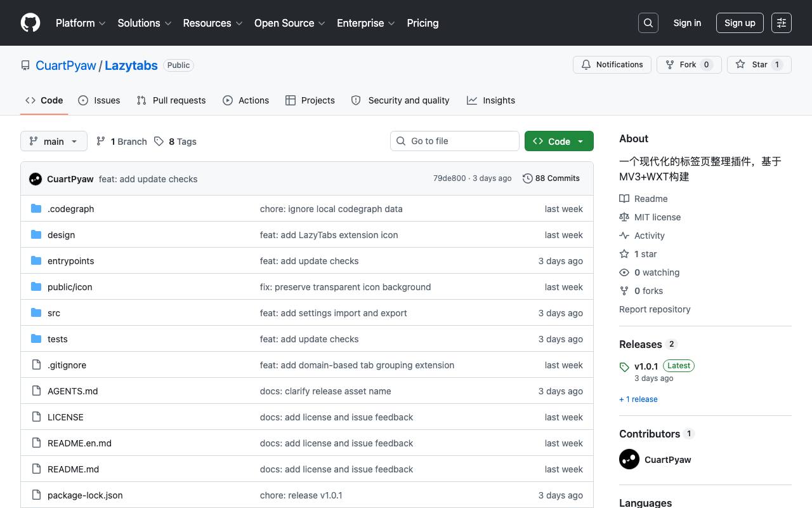Click the .gitignore file icon
Image resolution: width=812 pixels, height=508 pixels.
pos(36,364)
